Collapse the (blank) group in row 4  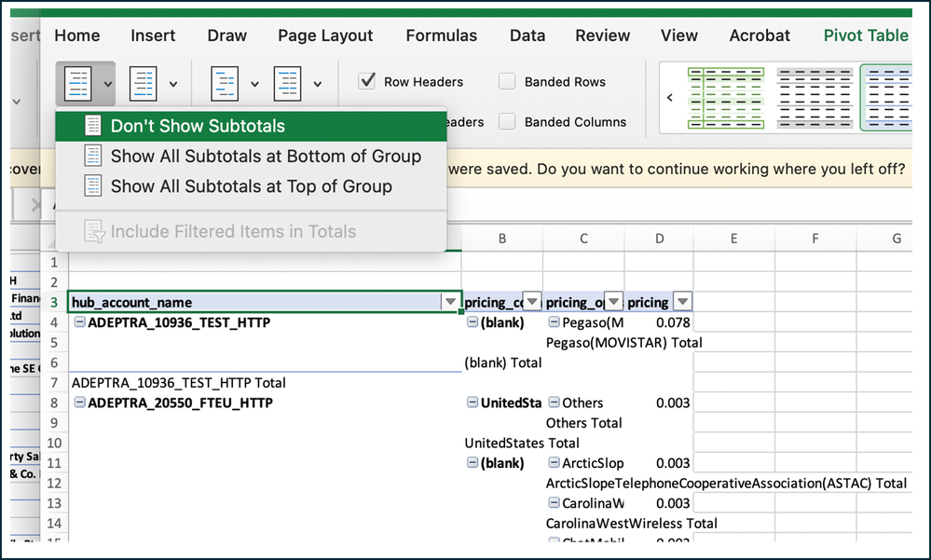[472, 321]
